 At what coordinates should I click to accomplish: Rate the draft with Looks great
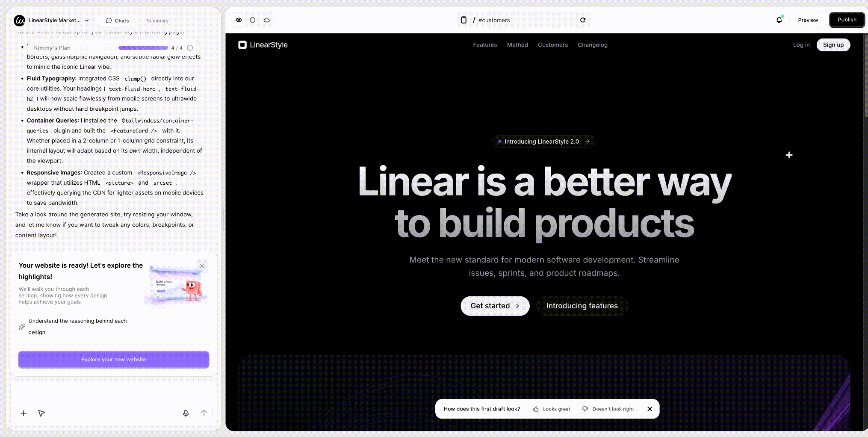tap(552, 409)
